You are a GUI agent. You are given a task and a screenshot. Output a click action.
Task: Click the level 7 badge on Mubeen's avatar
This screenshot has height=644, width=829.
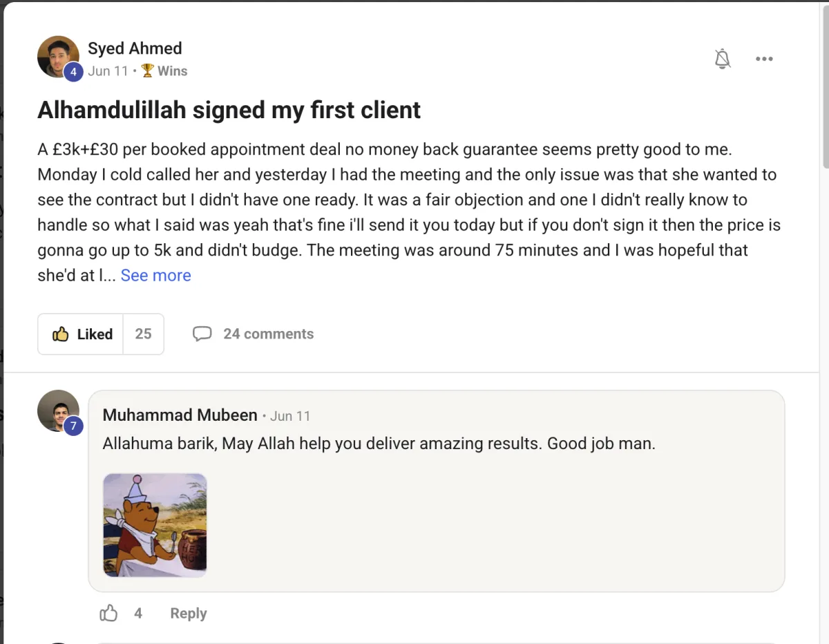(x=73, y=426)
